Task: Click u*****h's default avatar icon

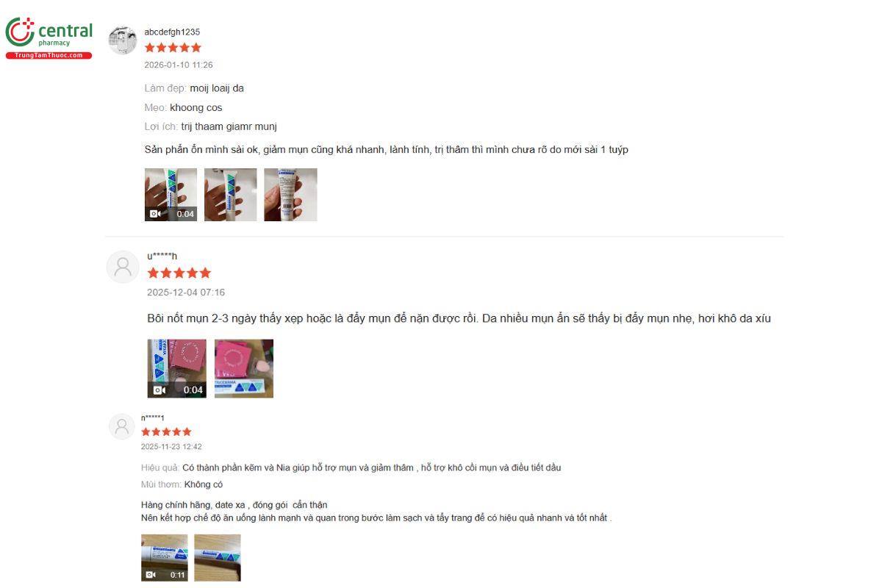Action: [x=123, y=267]
